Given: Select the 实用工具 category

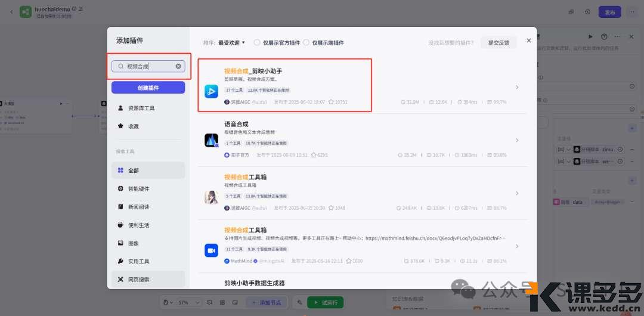Looking at the screenshot, I should (148, 261).
